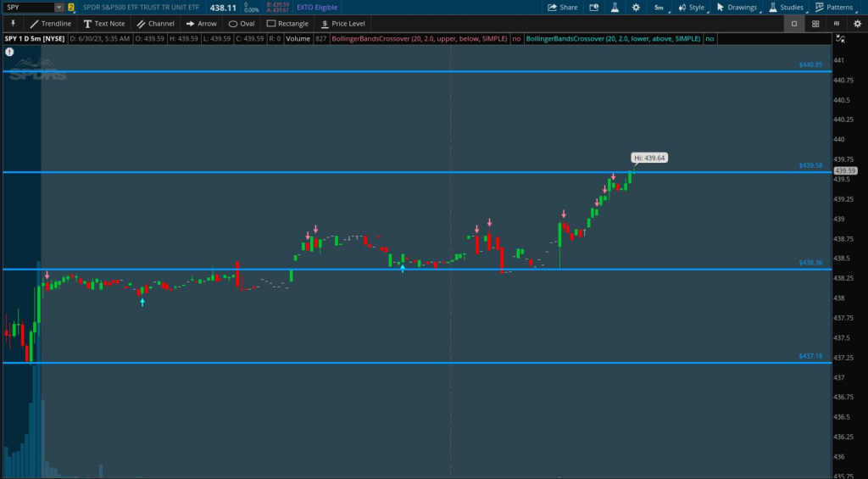Click the flask quick study icon

615,7
